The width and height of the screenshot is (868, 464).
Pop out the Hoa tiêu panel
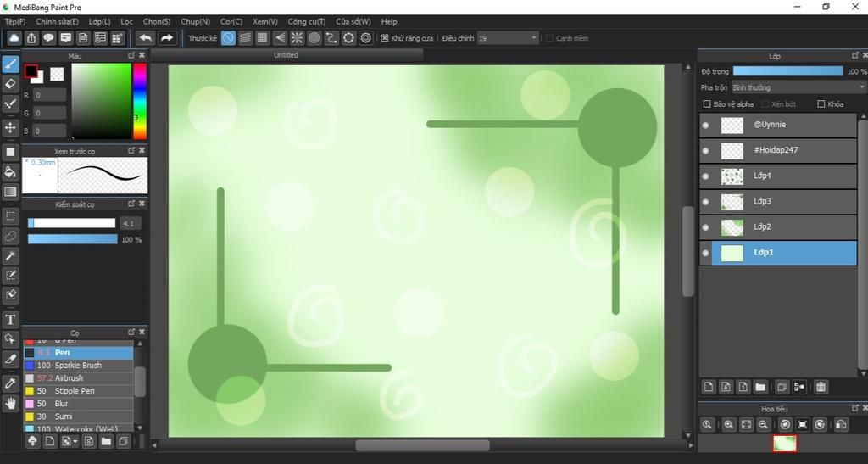click(x=855, y=408)
